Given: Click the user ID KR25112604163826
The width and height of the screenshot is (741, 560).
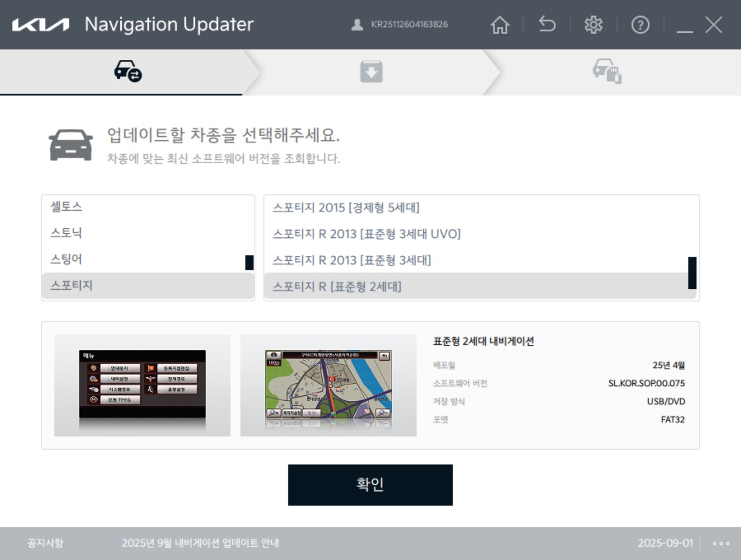Looking at the screenshot, I should (x=409, y=25).
